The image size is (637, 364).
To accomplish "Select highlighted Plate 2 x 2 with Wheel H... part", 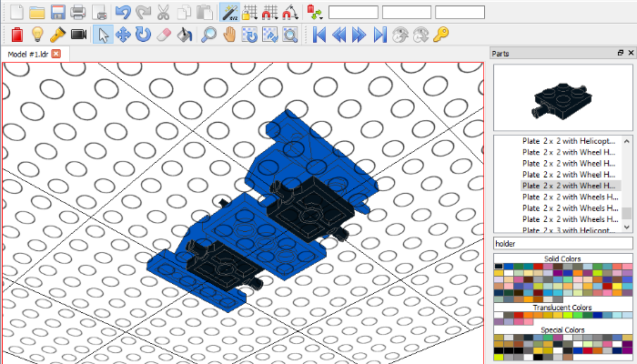I will (569, 186).
